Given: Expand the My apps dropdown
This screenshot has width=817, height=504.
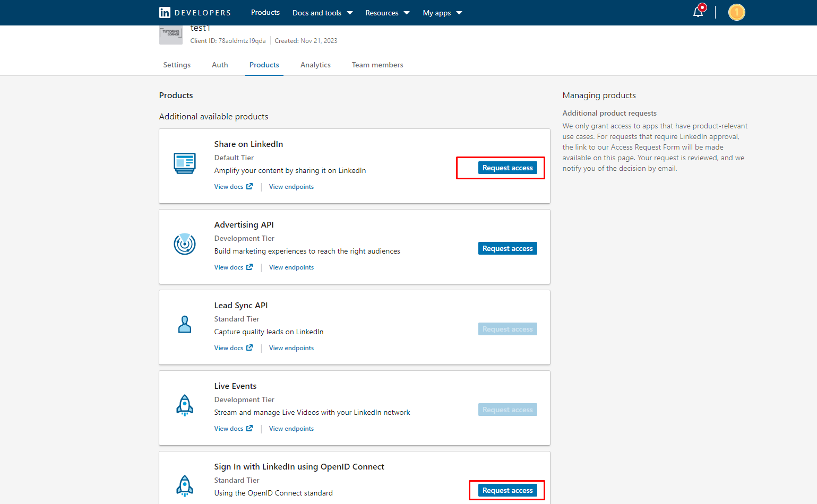Looking at the screenshot, I should point(442,12).
